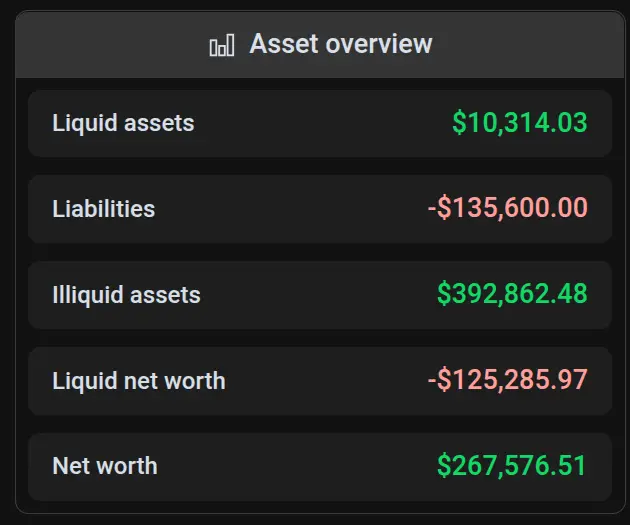The width and height of the screenshot is (630, 525).
Task: Click the $10,314.03 liquid assets amount
Action: pyautogui.click(x=519, y=123)
